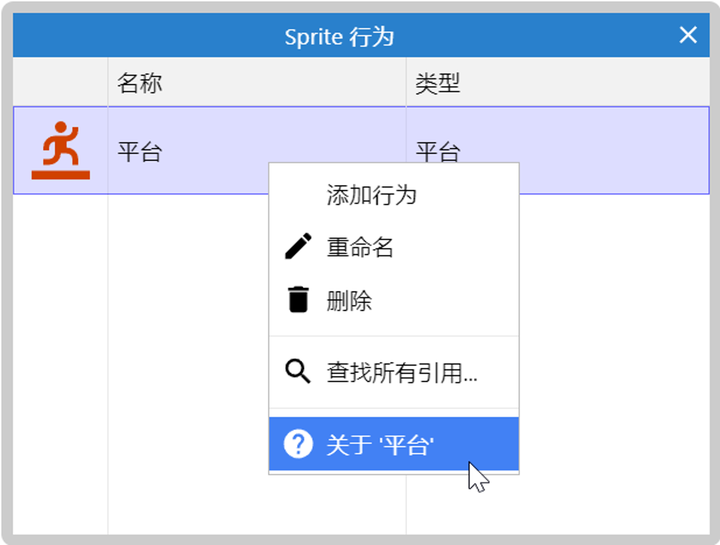Click the orange Platform behavior icon
Screen dimensions: 720x545
point(60,151)
